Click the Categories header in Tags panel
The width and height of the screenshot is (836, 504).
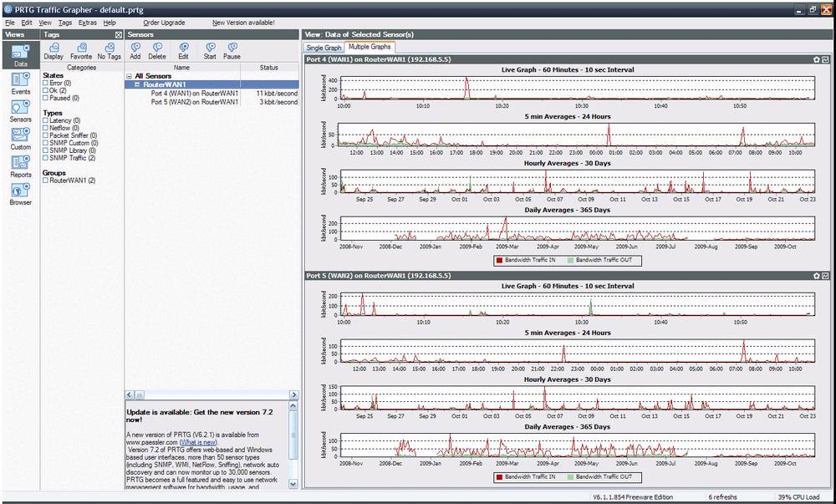coord(82,68)
